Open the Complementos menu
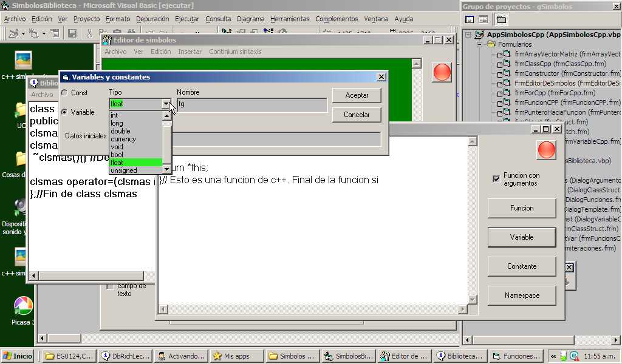 coord(337,19)
